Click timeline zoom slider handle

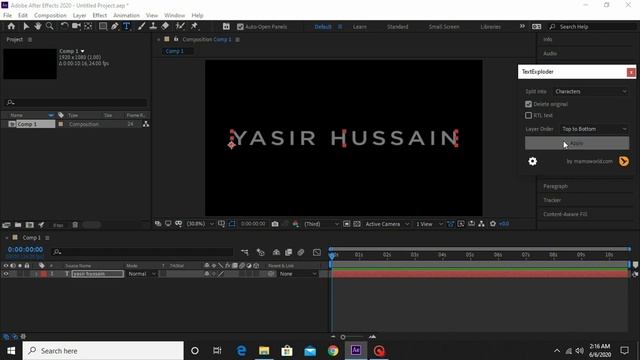point(343,337)
